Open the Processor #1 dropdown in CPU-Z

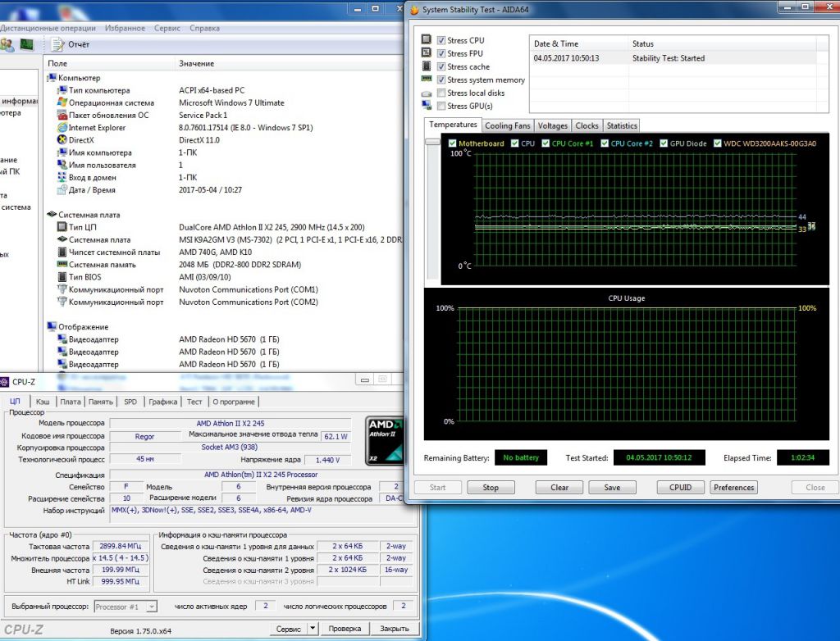(x=152, y=607)
